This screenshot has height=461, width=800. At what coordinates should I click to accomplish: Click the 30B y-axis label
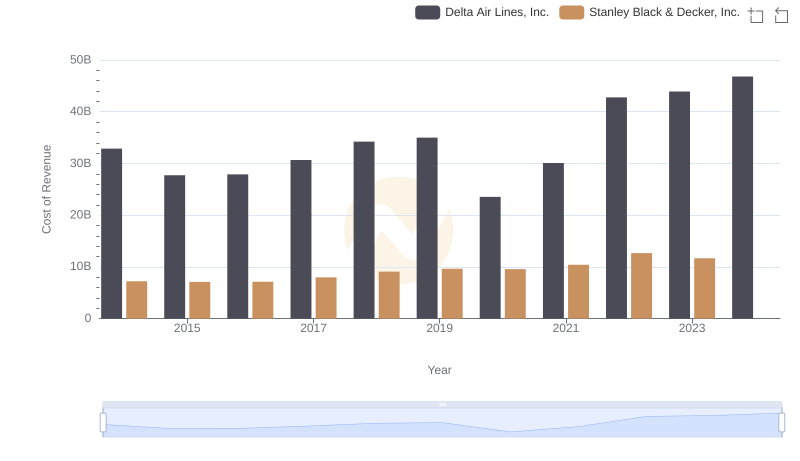point(81,164)
